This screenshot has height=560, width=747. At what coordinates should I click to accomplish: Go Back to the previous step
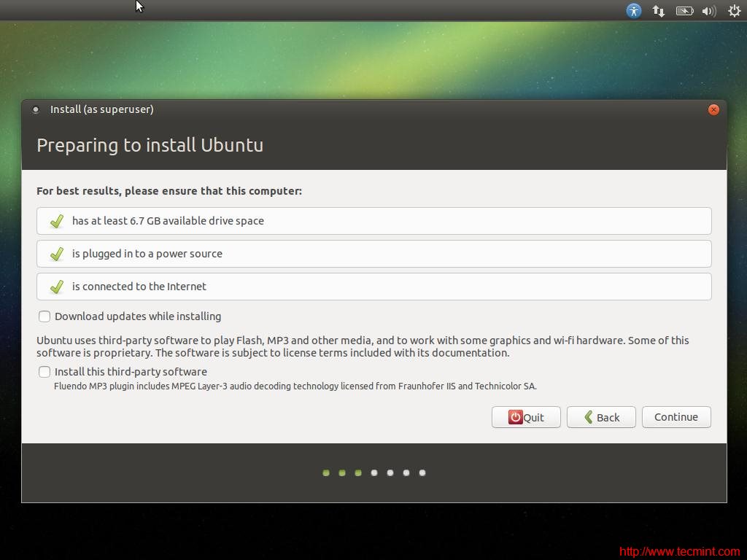click(601, 417)
